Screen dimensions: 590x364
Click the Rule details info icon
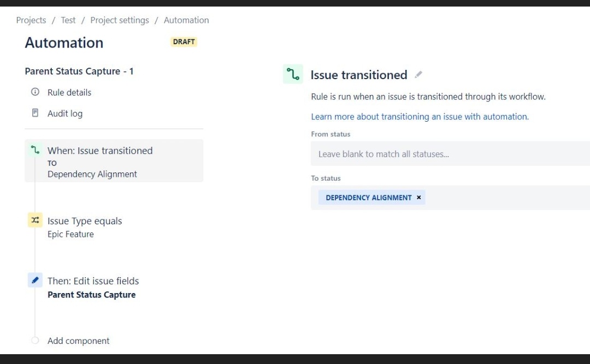coord(35,92)
